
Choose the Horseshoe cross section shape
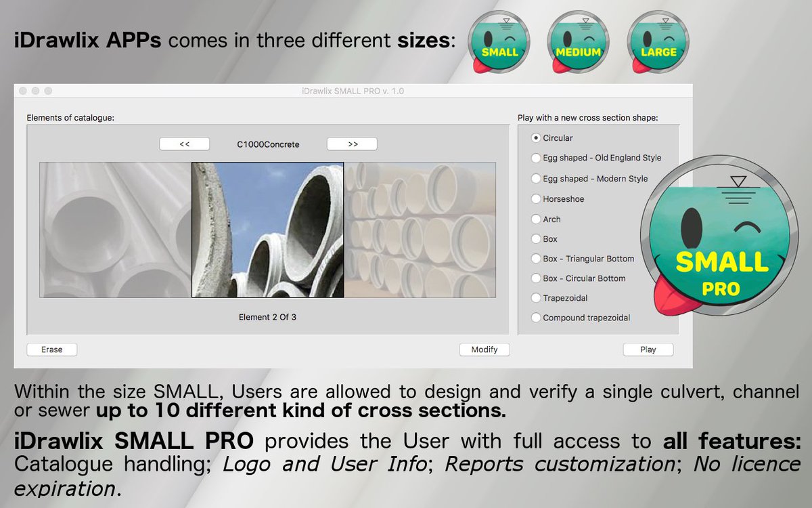click(x=536, y=199)
